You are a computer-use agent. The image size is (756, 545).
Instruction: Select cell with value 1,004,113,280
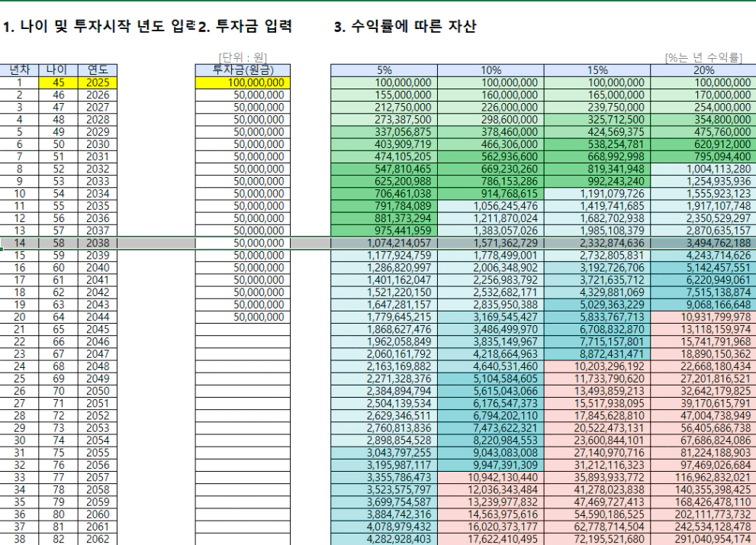703,169
